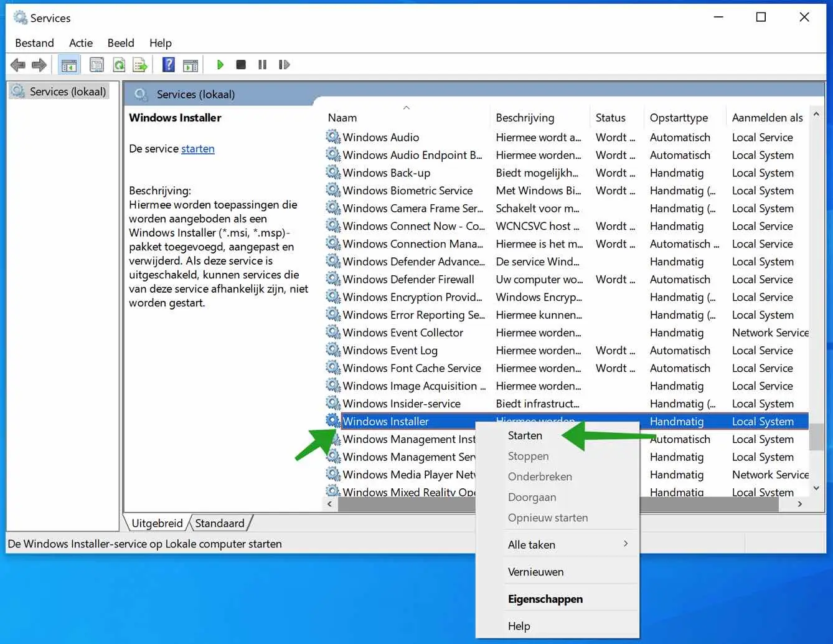Select the Windows Error Reporting Se... row
The width and height of the screenshot is (833, 644).
(567, 315)
